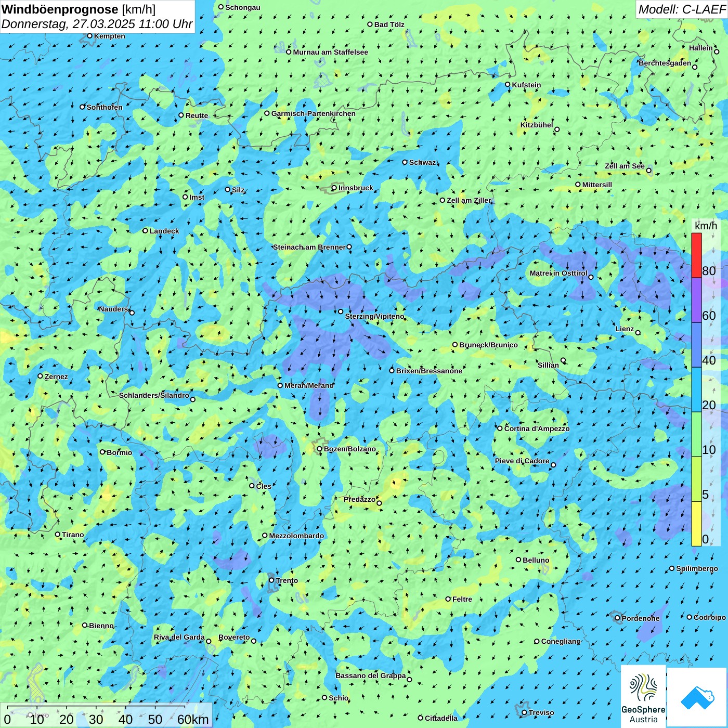728x728 pixels.
Task: Click the 'Bad Tölz' label
Action: 389,24
